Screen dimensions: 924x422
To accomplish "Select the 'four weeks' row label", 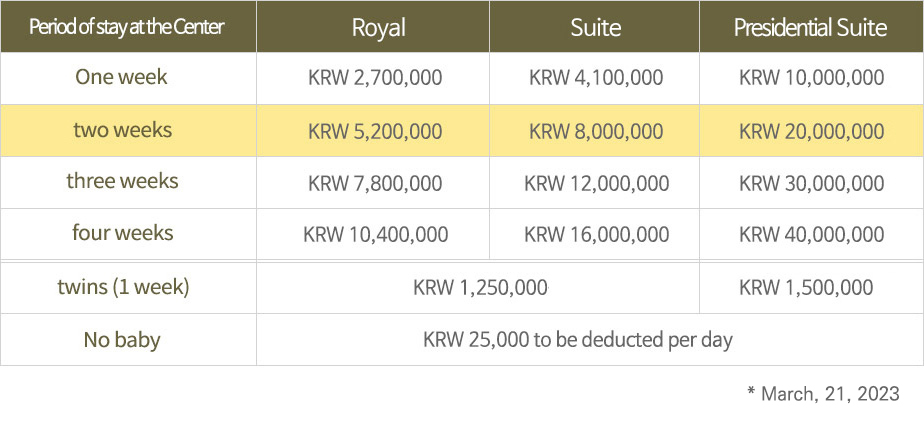I will click(x=122, y=233).
